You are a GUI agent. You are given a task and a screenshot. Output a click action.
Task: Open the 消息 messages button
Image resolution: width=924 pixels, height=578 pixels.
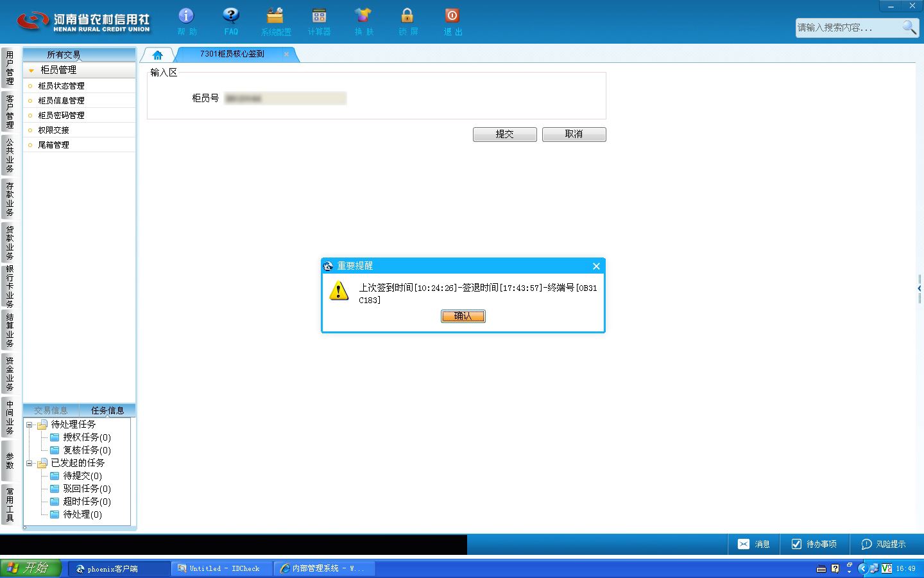tap(753, 544)
